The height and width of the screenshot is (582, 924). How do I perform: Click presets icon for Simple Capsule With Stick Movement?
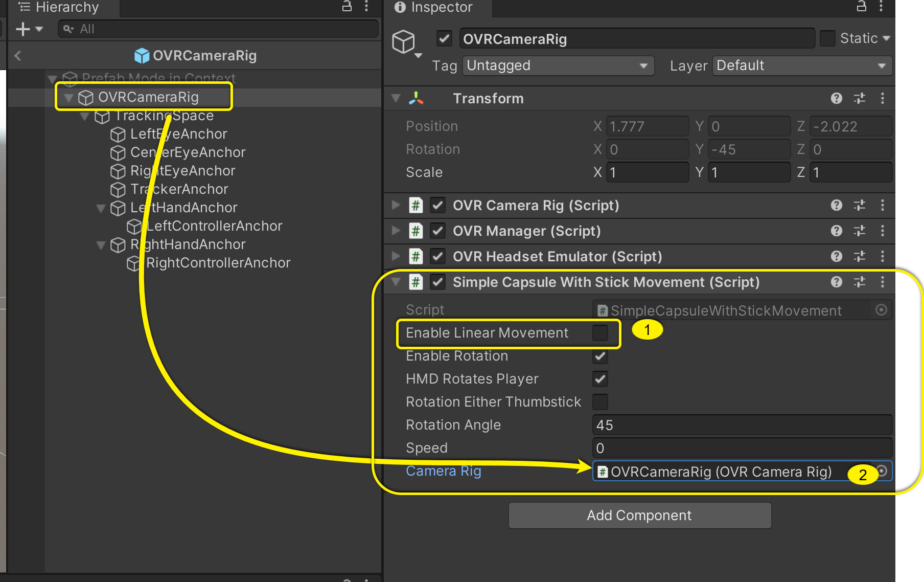[x=860, y=282]
